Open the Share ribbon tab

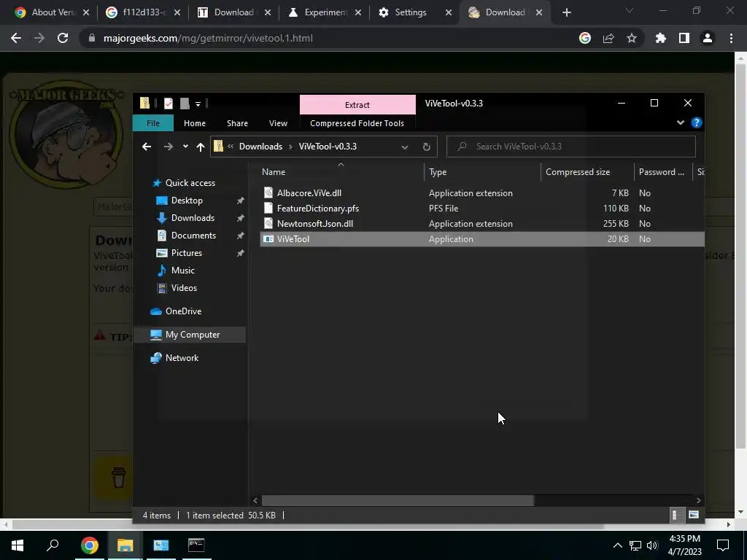pos(237,122)
